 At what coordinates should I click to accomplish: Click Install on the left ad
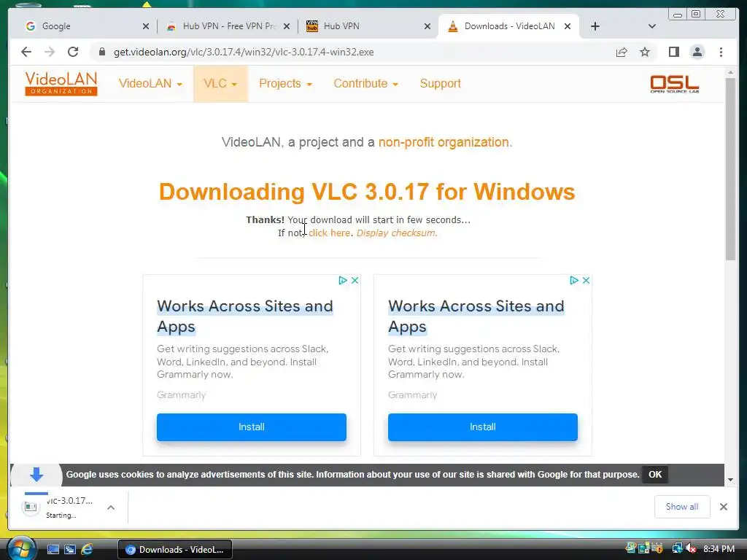pos(252,427)
